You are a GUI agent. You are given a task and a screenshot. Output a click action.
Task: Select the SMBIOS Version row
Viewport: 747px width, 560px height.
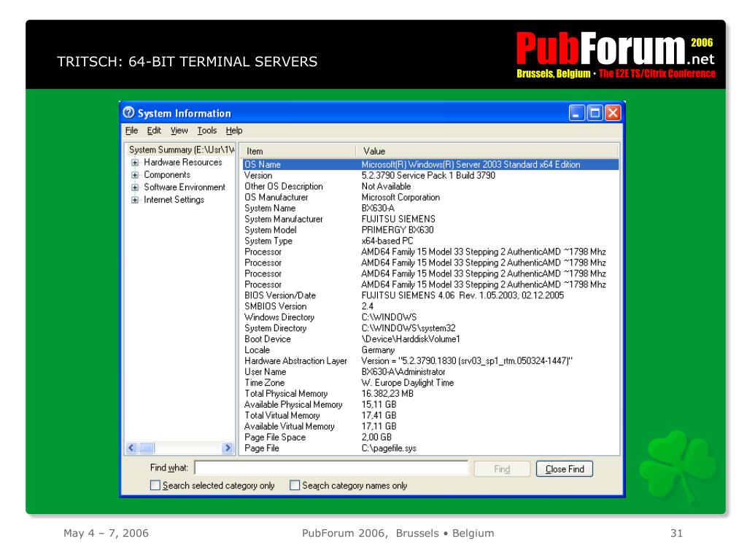pyautogui.click(x=430, y=306)
